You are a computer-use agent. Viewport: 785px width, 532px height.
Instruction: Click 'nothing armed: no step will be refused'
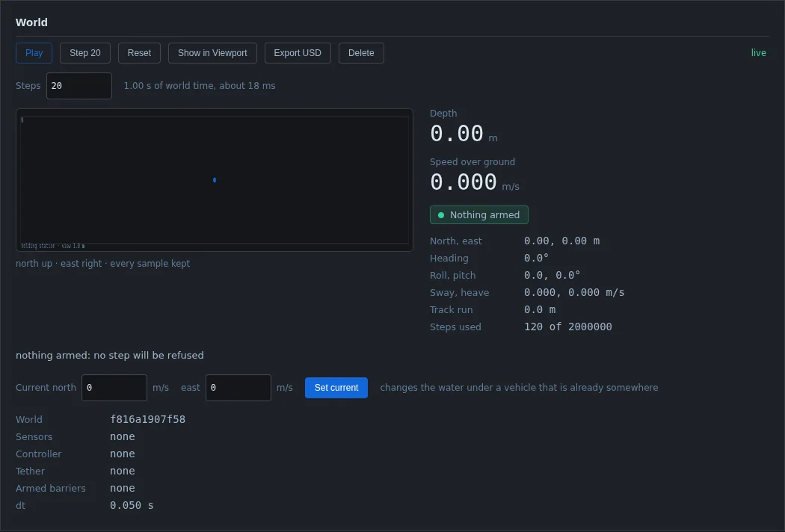click(x=110, y=356)
